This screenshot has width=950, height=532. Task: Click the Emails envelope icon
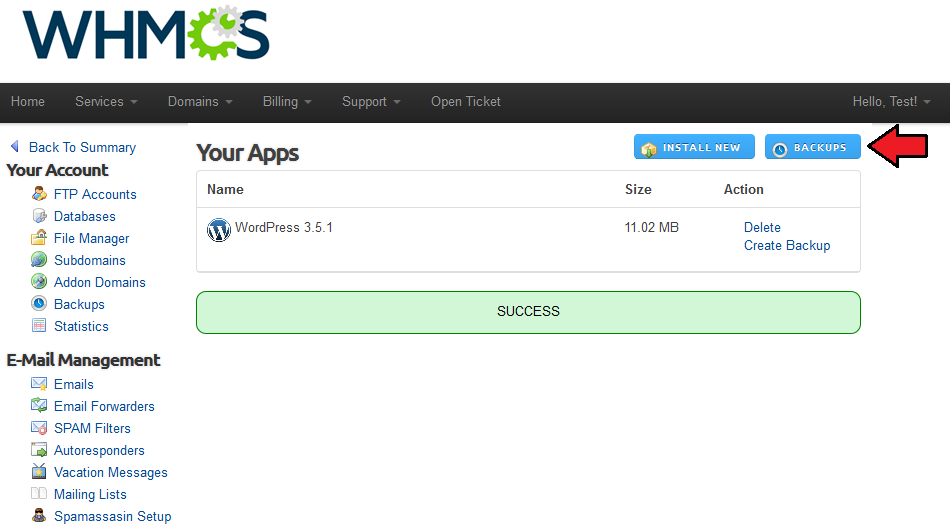click(39, 384)
